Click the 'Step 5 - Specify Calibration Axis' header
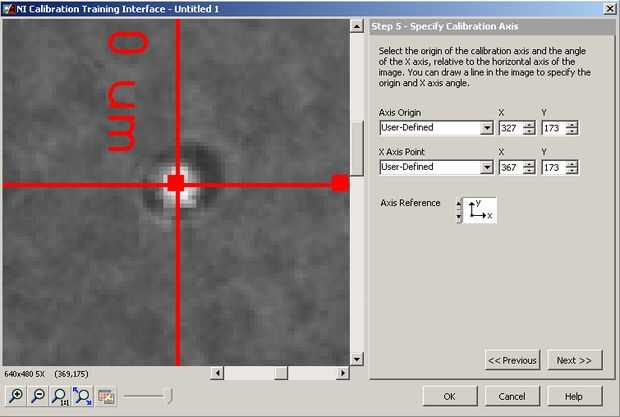The image size is (620, 417). 444,26
